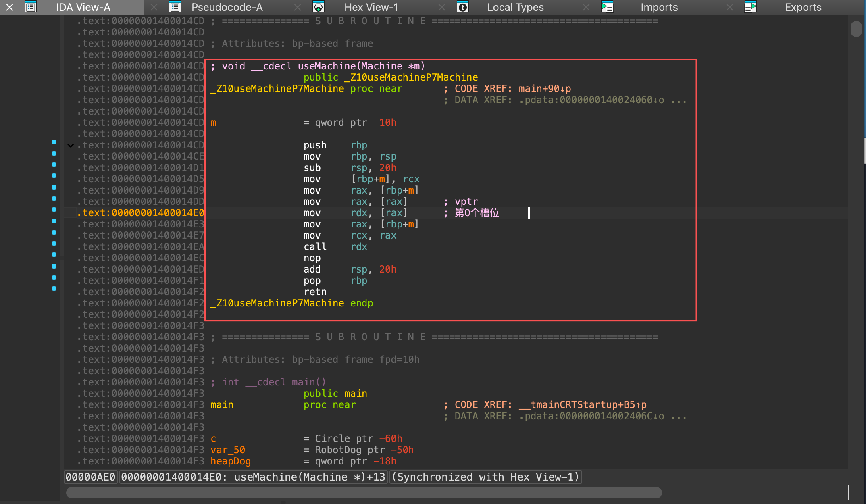Close the Hex View-1 tab
Viewport: 866px width, 504px height.
[298, 7]
